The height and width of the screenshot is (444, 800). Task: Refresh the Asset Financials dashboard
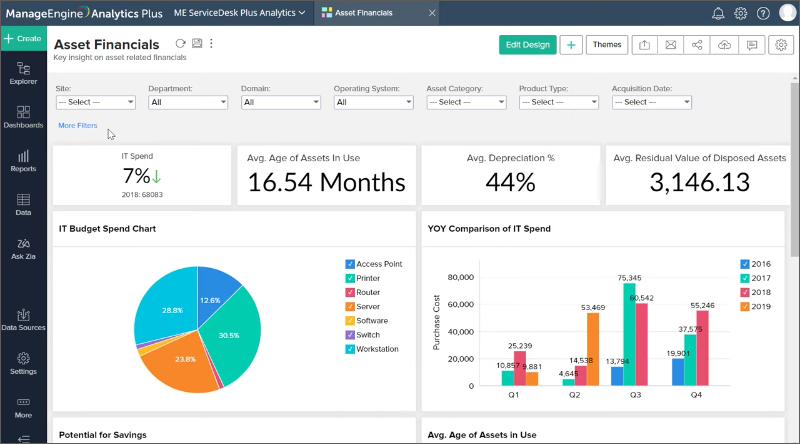[x=180, y=44]
